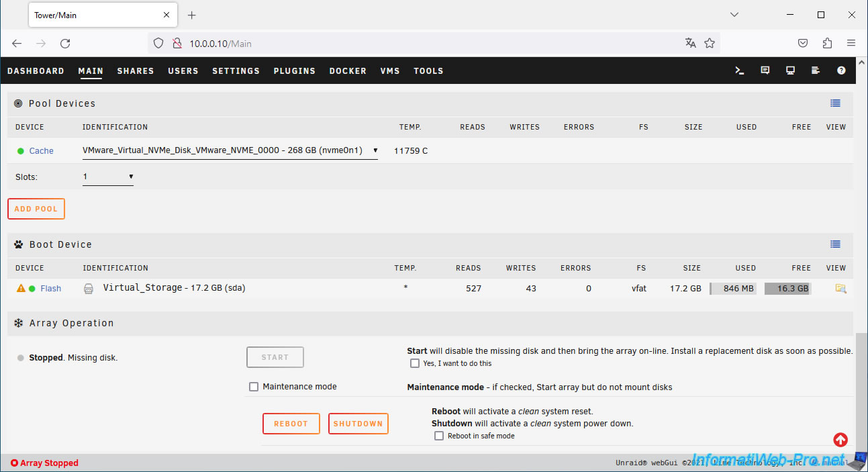This screenshot has height=472, width=868.
Task: Open the browser tab list chevron
Action: click(734, 15)
